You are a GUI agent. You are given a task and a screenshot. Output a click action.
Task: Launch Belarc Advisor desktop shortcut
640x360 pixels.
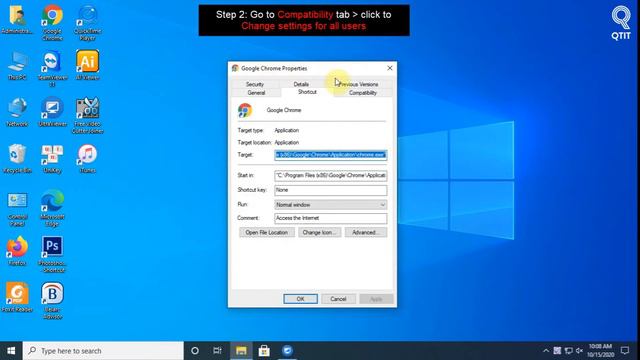52,300
